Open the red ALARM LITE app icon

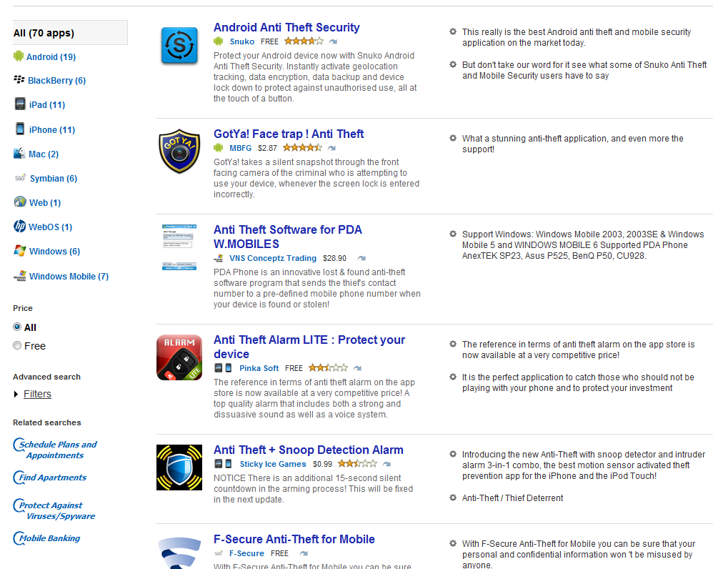179,357
